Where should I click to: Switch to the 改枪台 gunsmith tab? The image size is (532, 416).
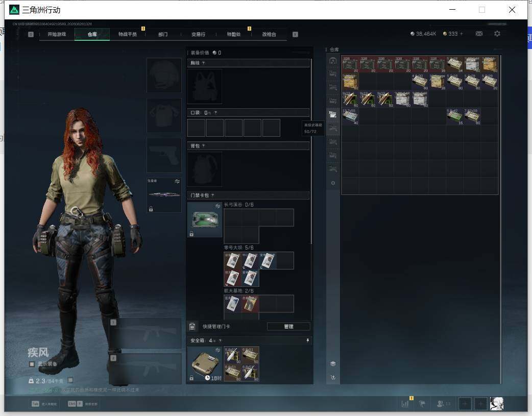point(269,34)
